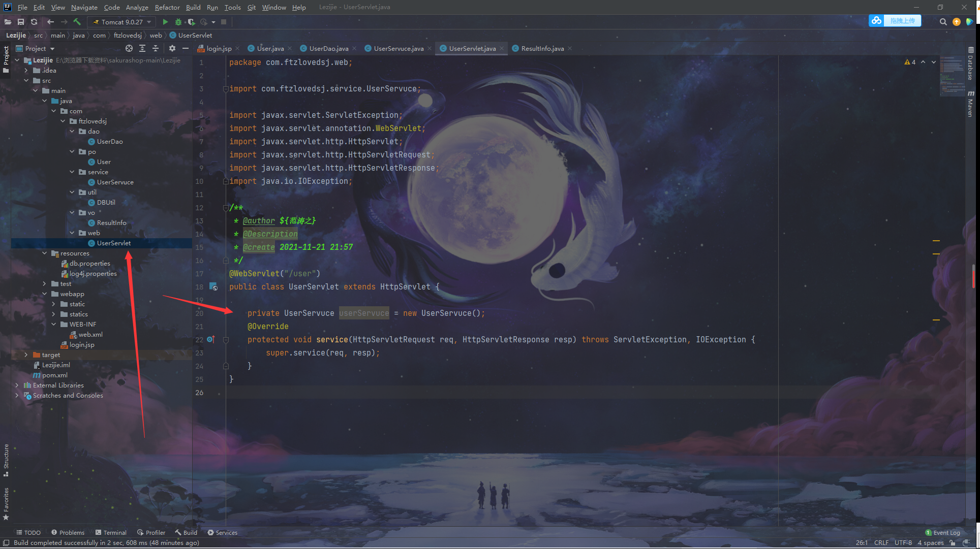
Task: Open Search Everywhere magnifier icon
Action: (x=943, y=22)
